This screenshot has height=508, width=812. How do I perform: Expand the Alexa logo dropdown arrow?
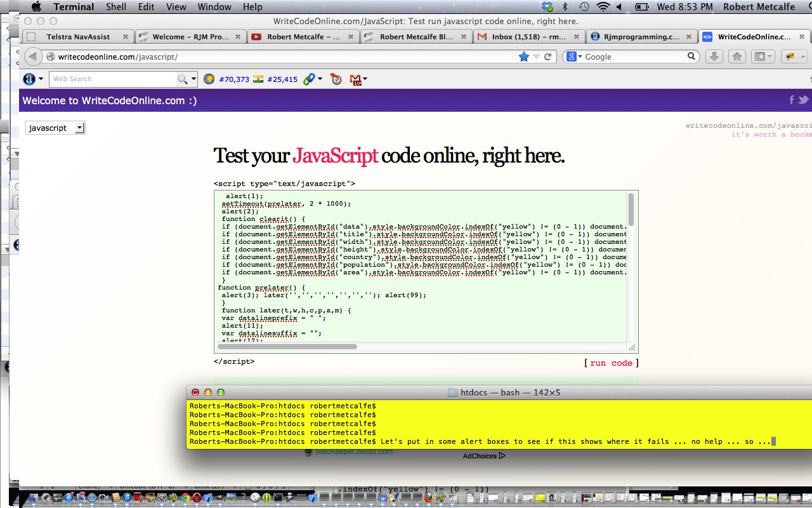pyautogui.click(x=41, y=79)
